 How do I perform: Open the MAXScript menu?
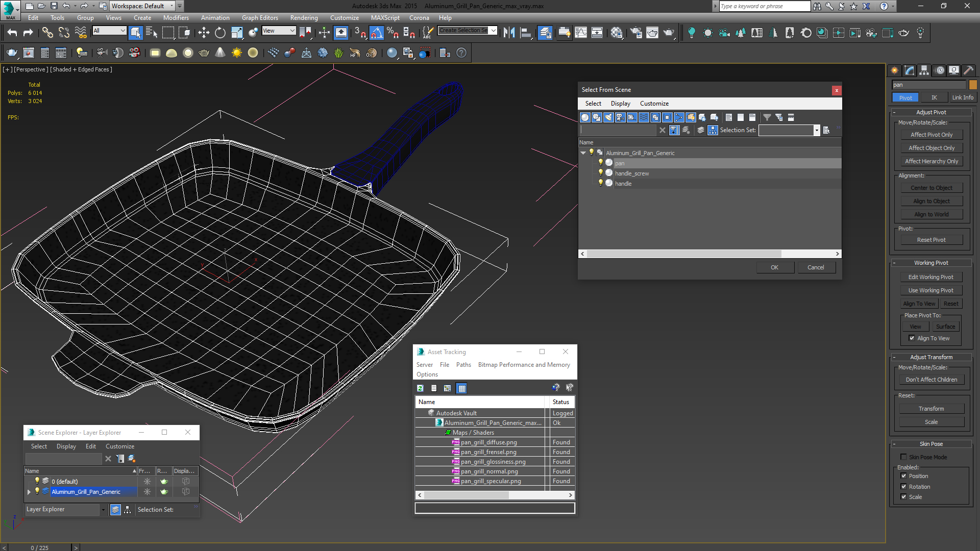point(385,18)
